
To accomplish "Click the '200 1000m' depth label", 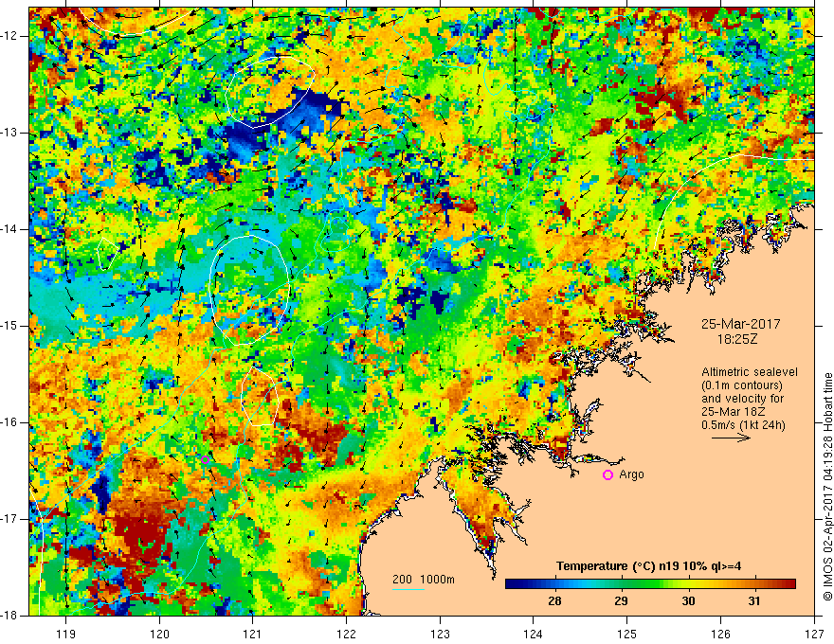I will pos(424,580).
